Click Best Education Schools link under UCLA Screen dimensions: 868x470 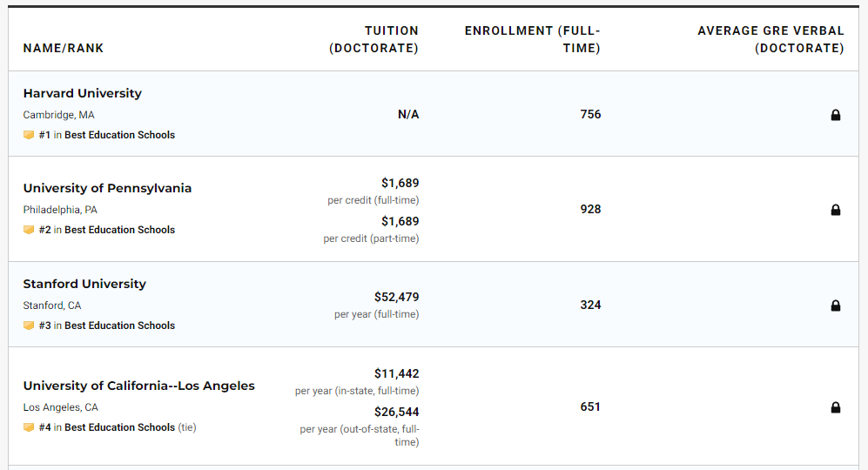point(119,427)
